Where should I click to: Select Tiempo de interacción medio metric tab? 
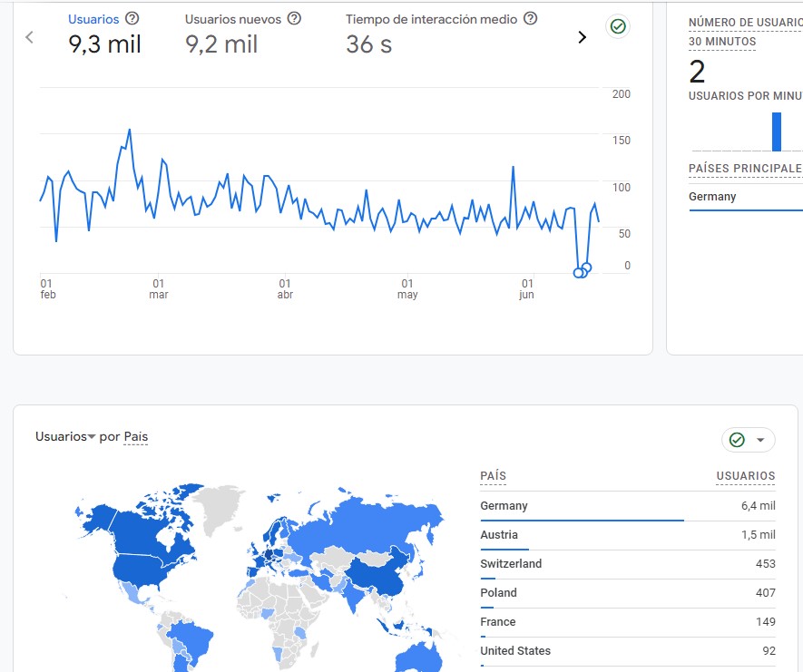[442, 34]
